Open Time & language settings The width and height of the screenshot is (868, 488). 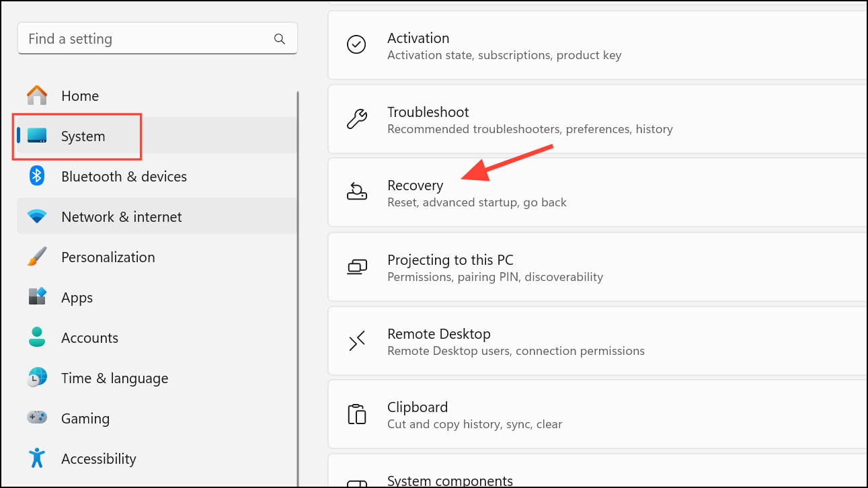pyautogui.click(x=114, y=378)
